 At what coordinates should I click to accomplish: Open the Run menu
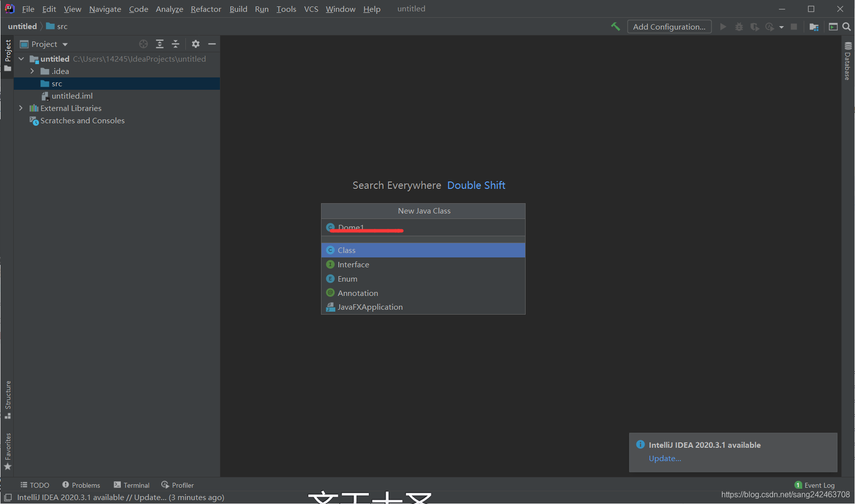tap(262, 9)
